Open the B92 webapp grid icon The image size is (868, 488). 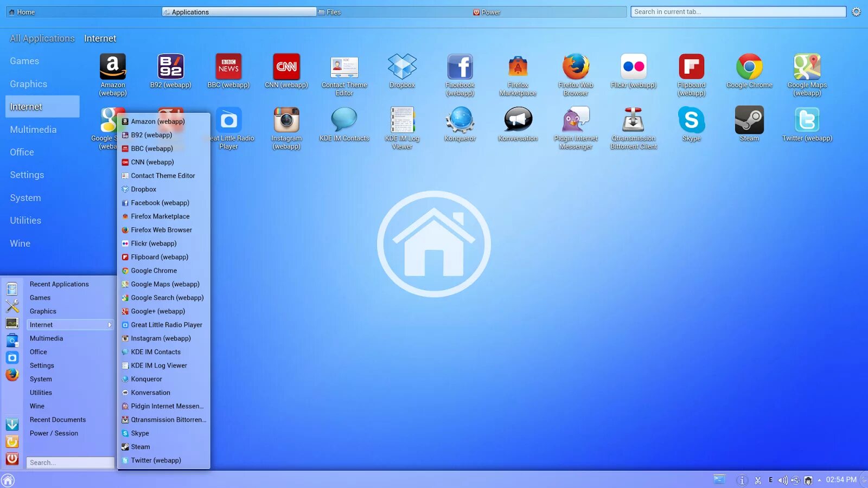[171, 67]
